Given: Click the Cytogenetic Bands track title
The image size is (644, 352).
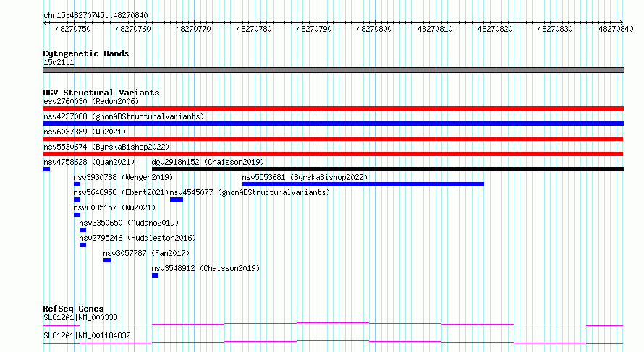Looking at the screenshot, I should [86, 53].
